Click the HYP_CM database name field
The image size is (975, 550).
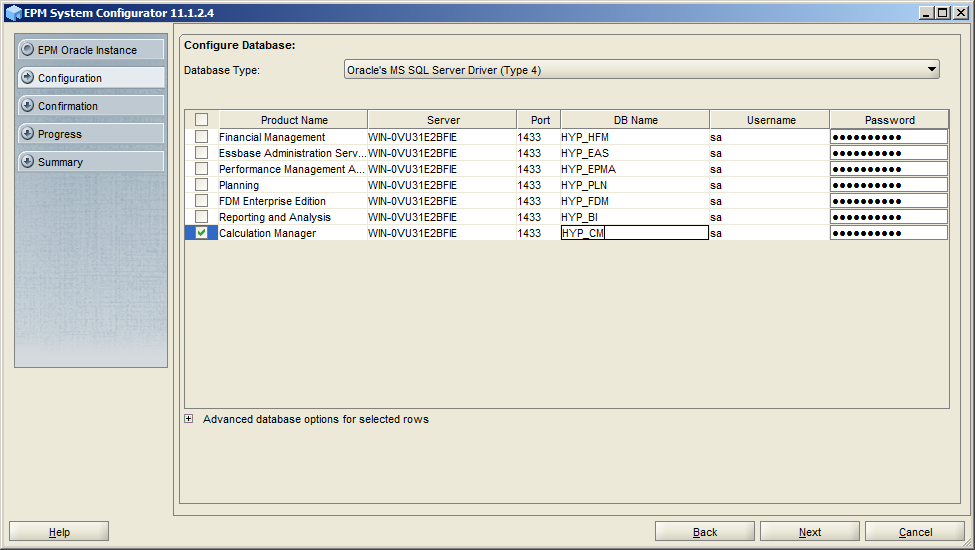pyautogui.click(x=635, y=233)
